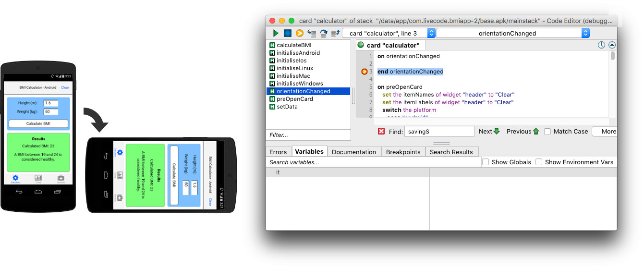The width and height of the screenshot is (644, 269).
Task: Enable Show Environment Vars checkbox
Action: (539, 162)
